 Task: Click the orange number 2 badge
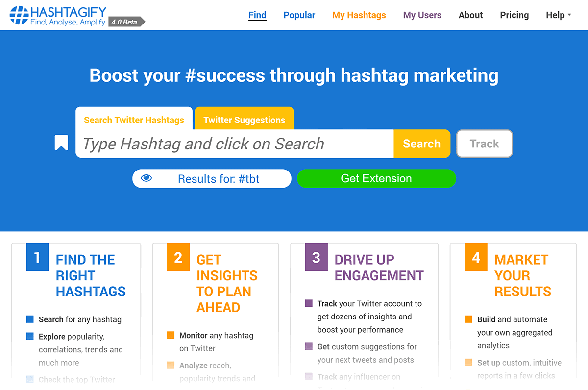(178, 257)
